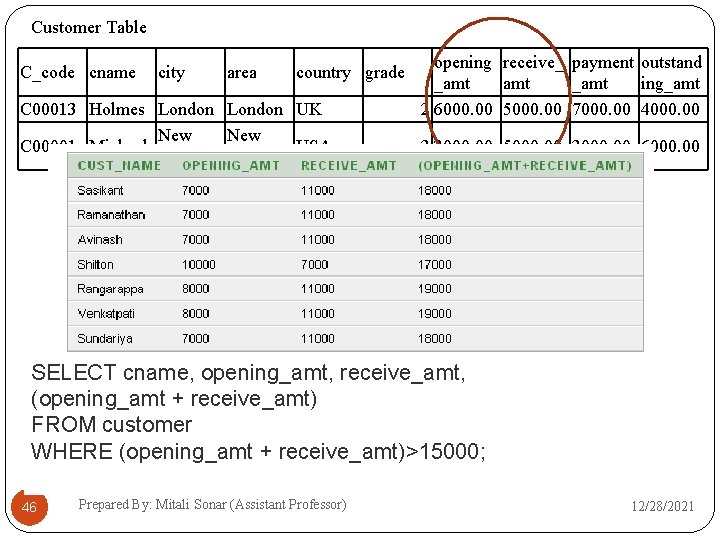Click the slide number 46 badge
The height and width of the screenshot is (540, 720).
29,507
